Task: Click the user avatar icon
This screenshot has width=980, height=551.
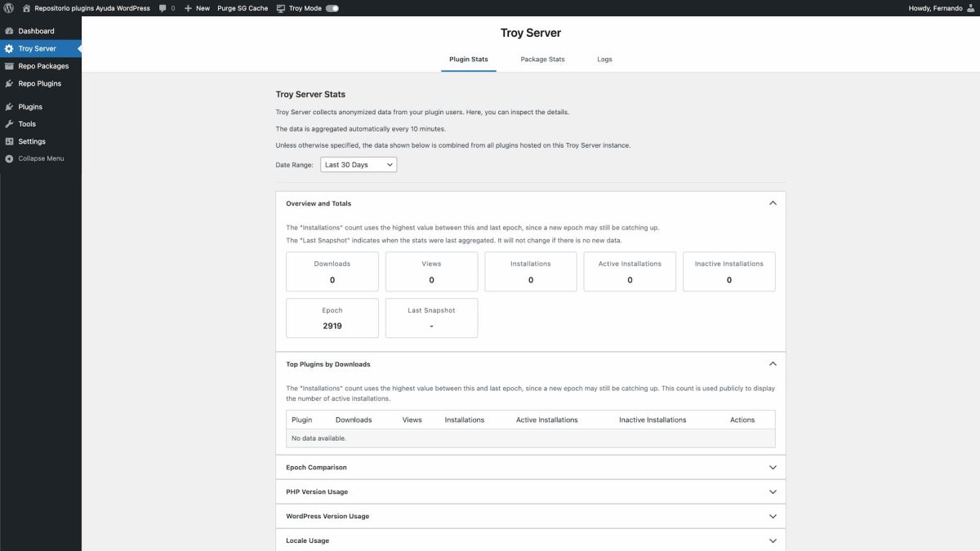Action: [x=970, y=8]
